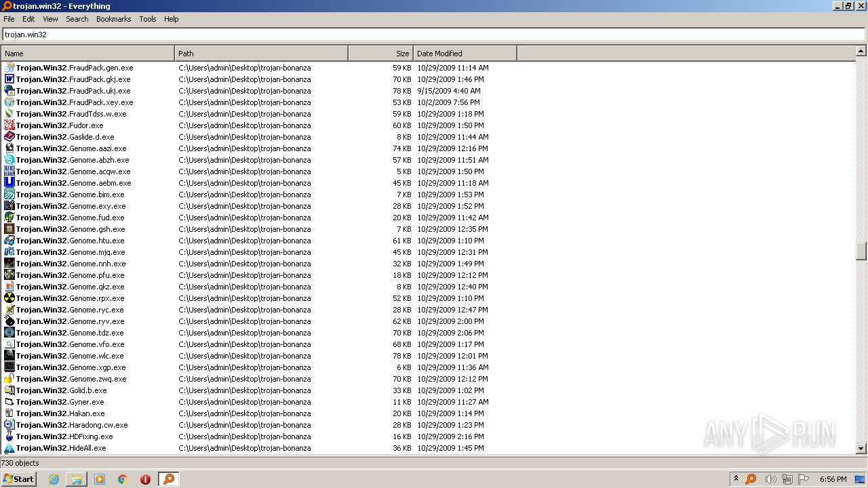Select Trojan.Win32.Genome.ryc.exe file name
This screenshot has height=488, width=868.
70,310
